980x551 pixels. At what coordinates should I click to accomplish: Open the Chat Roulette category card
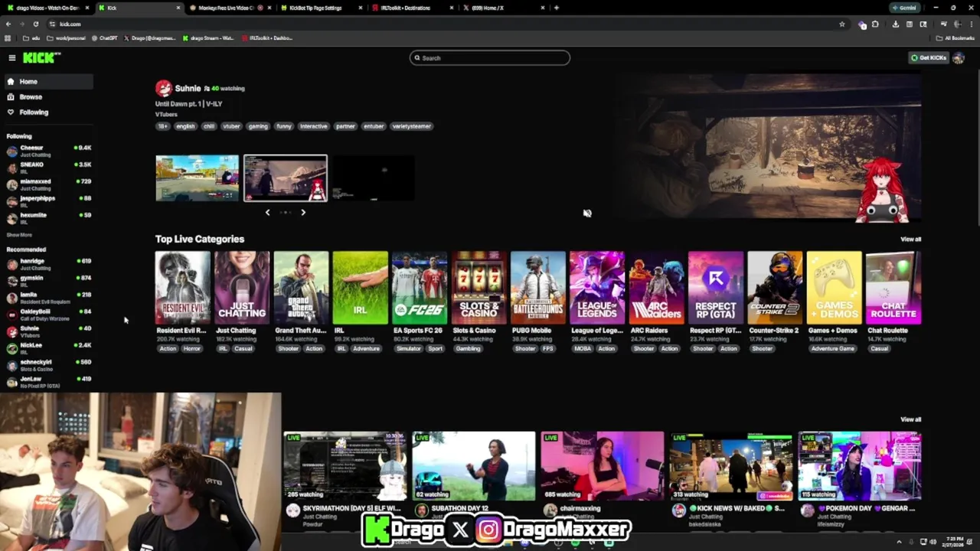pos(893,288)
